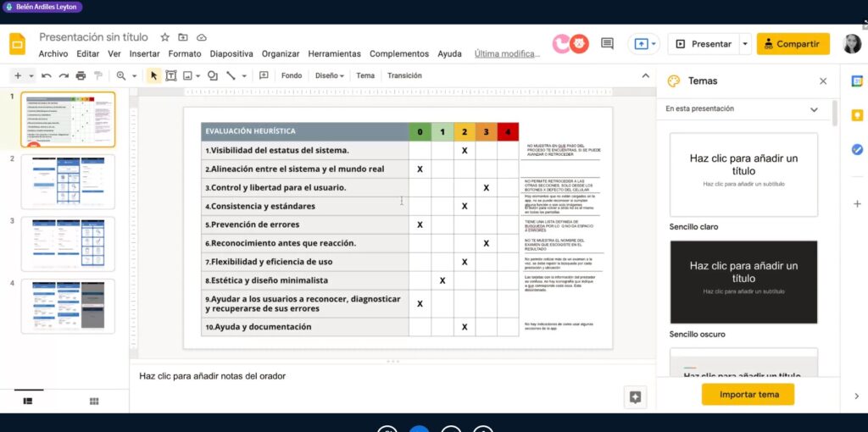Click the present-to-meeting screen icon
The width and height of the screenshot is (868, 432).
(641, 44)
